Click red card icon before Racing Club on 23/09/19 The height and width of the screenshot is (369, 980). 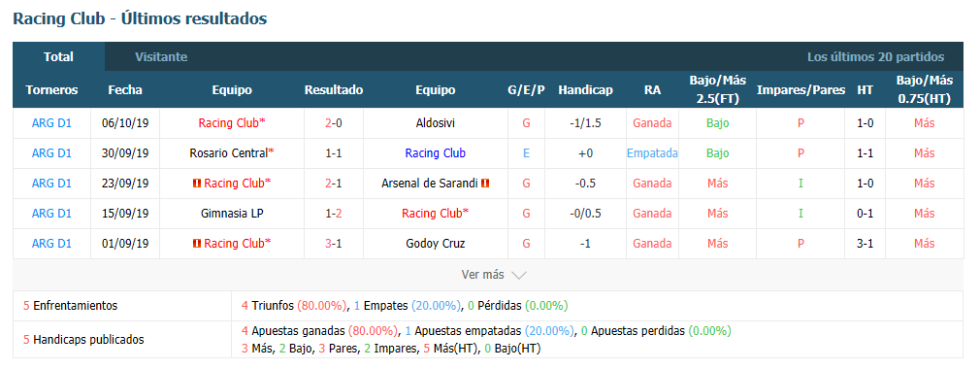(x=197, y=184)
